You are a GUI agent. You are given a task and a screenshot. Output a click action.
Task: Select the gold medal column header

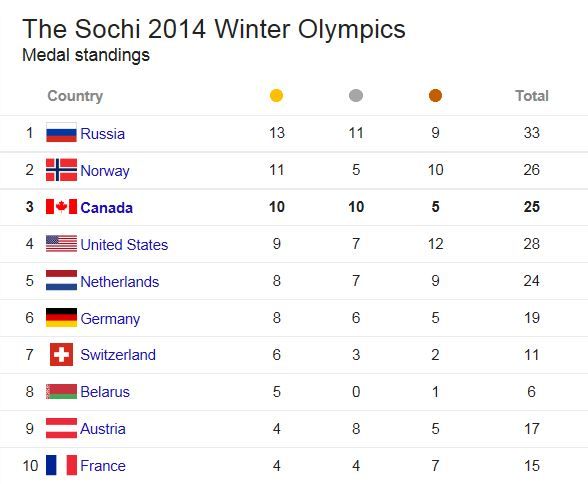pos(276,96)
